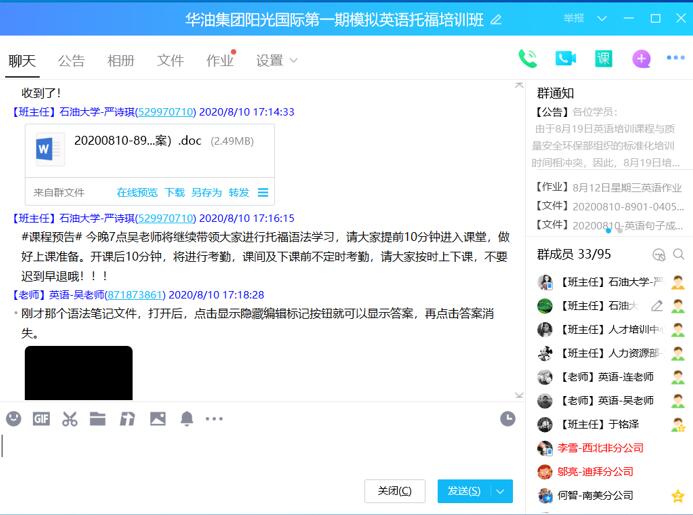
Task: Expand the send options dropdown arrow
Action: click(x=502, y=491)
